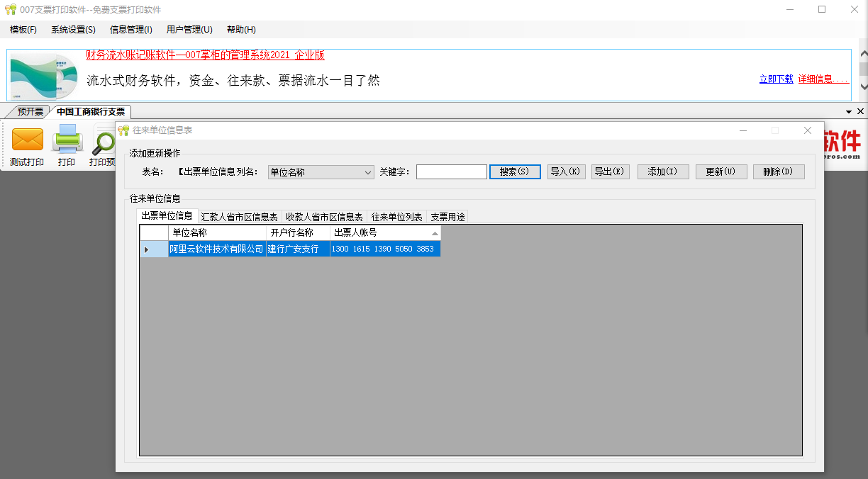This screenshot has height=479, width=868.
Task: Click the 删除(D) button
Action: [x=778, y=171]
